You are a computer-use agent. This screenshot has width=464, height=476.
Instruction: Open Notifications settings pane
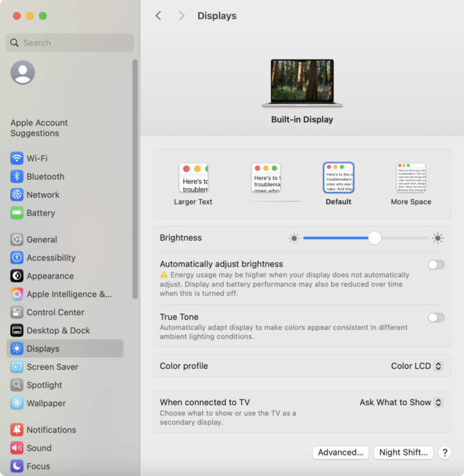point(65,430)
